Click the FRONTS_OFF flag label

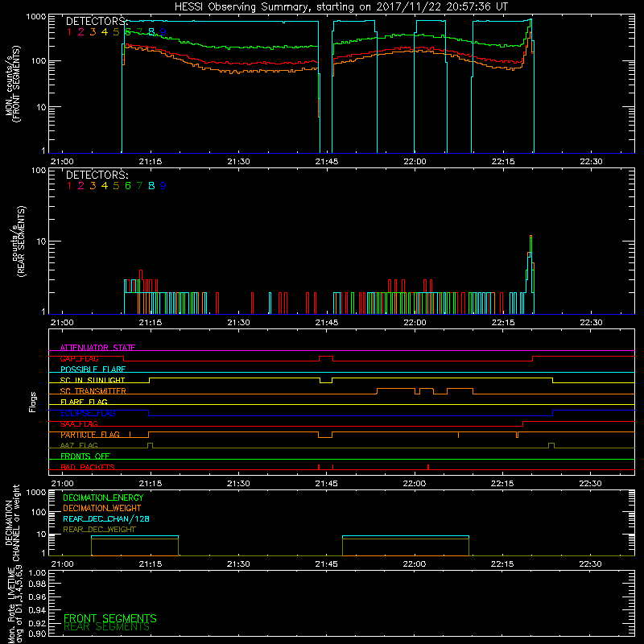pyautogui.click(x=85, y=456)
